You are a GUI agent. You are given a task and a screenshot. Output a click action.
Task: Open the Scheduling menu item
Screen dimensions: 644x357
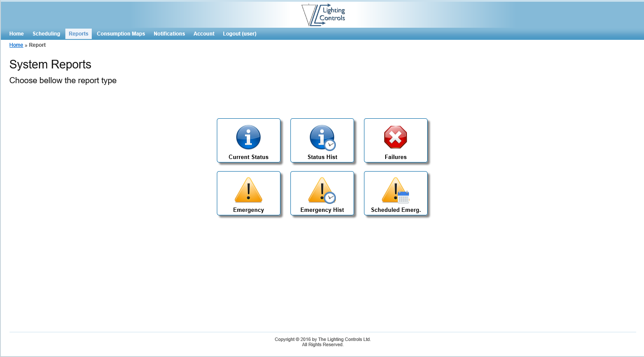46,34
